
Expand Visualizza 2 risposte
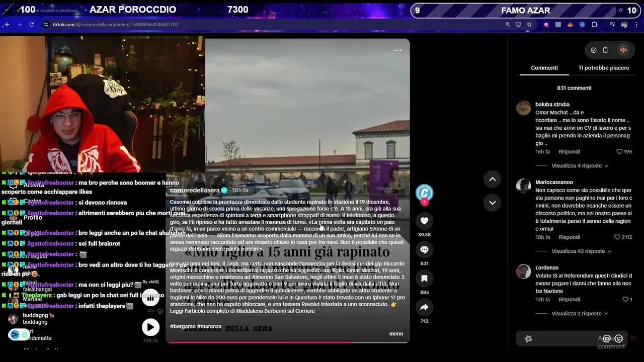(x=580, y=313)
